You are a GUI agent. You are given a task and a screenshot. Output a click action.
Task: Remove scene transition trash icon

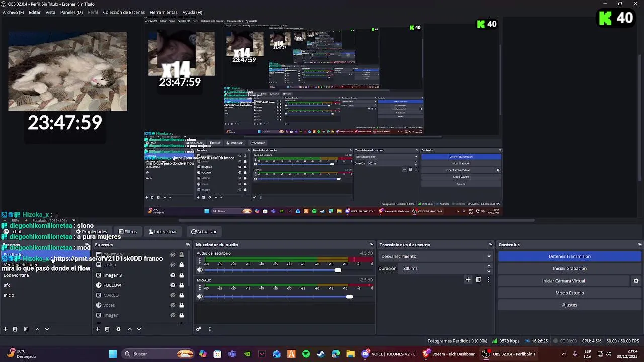(x=478, y=279)
